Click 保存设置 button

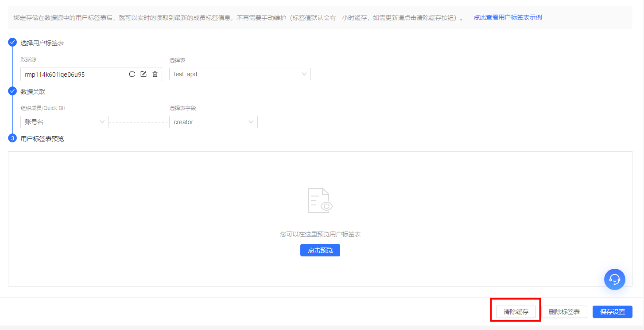(x=613, y=312)
